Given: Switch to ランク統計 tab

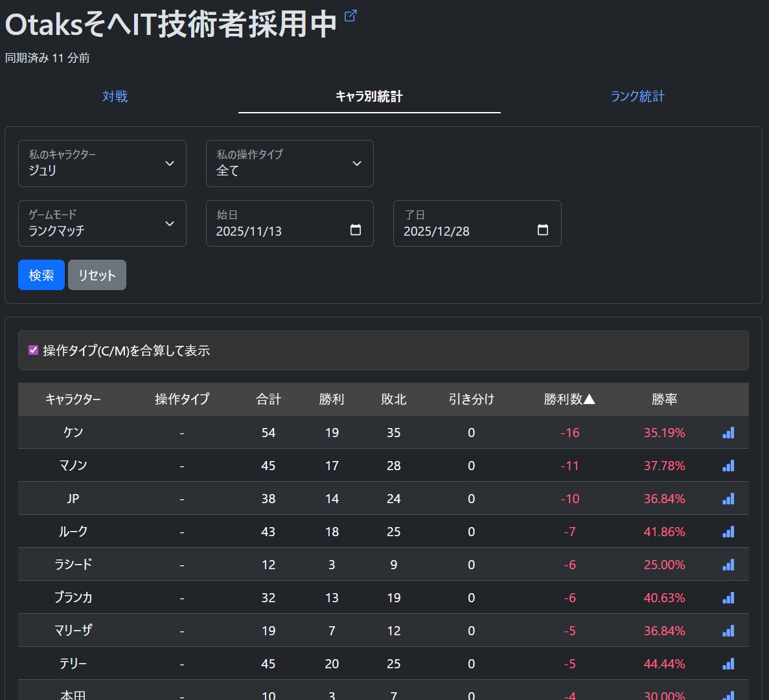Looking at the screenshot, I should coord(637,96).
